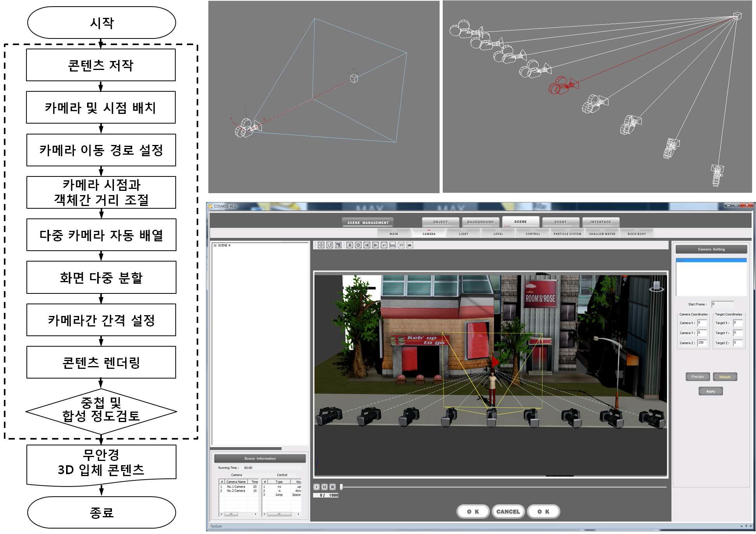The height and width of the screenshot is (534, 756).
Task: Click the Camera Z field showing 150
Action: (702, 343)
